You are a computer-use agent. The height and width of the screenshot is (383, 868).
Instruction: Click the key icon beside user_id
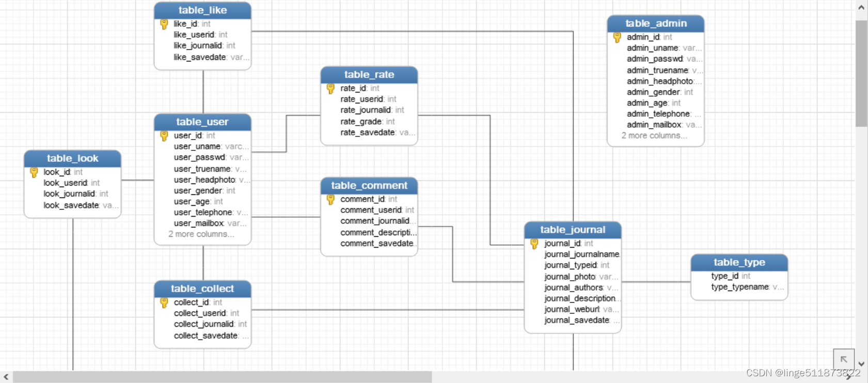(x=164, y=135)
